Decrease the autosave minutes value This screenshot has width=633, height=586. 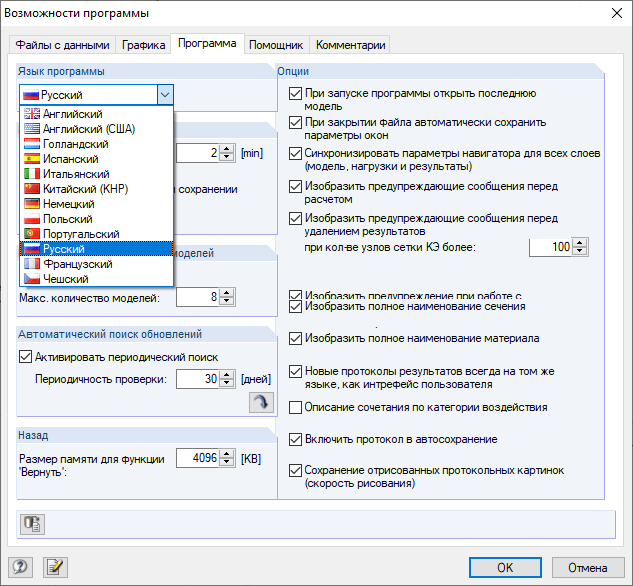(227, 157)
